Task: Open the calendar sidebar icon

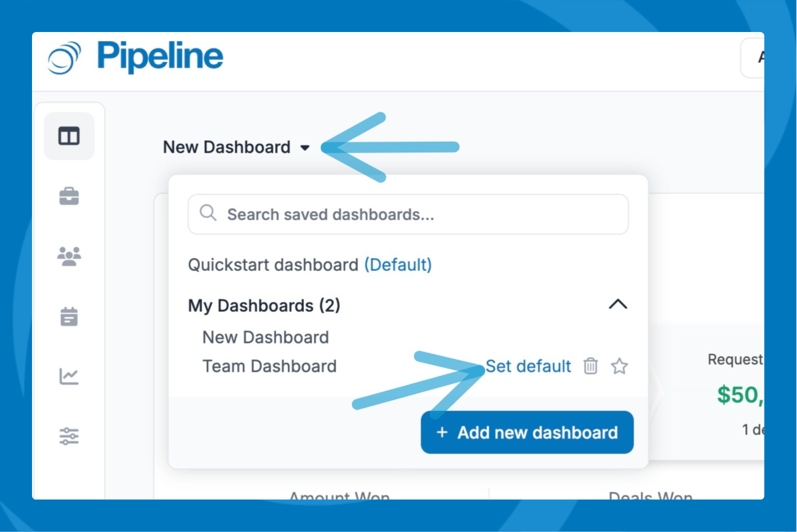Action: tap(69, 316)
